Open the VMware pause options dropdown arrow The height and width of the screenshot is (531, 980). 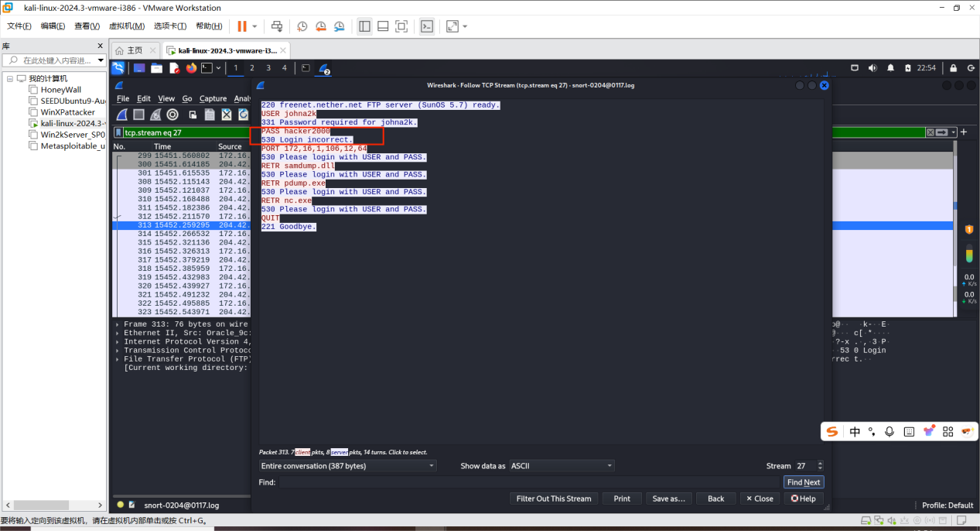[254, 26]
